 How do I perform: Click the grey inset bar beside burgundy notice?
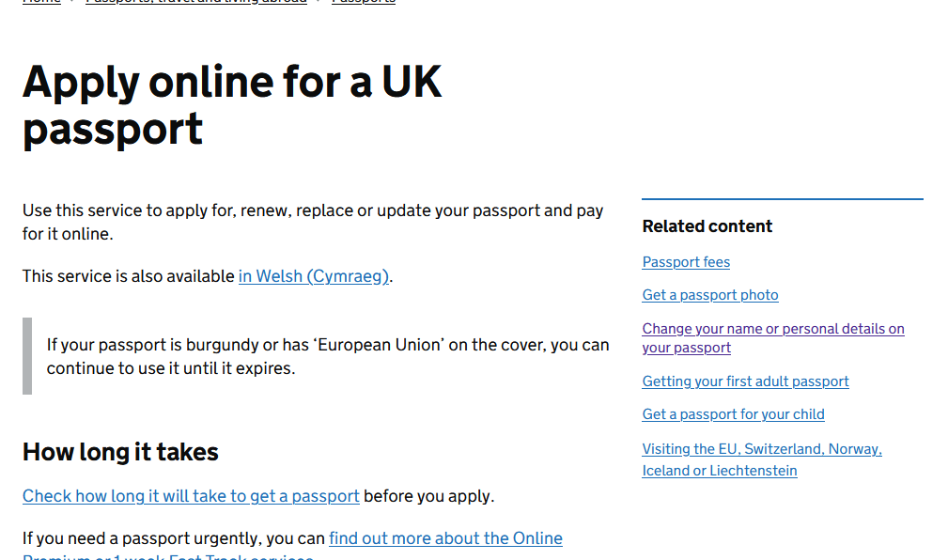(27, 356)
